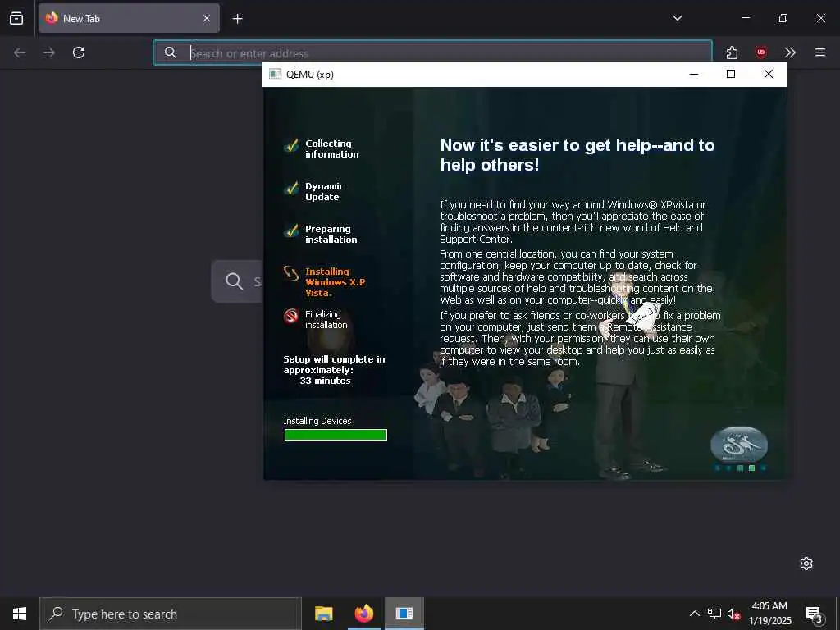Viewport: 840px width, 630px height.
Task: Click the Collecting information checkmark icon
Action: tap(291, 145)
